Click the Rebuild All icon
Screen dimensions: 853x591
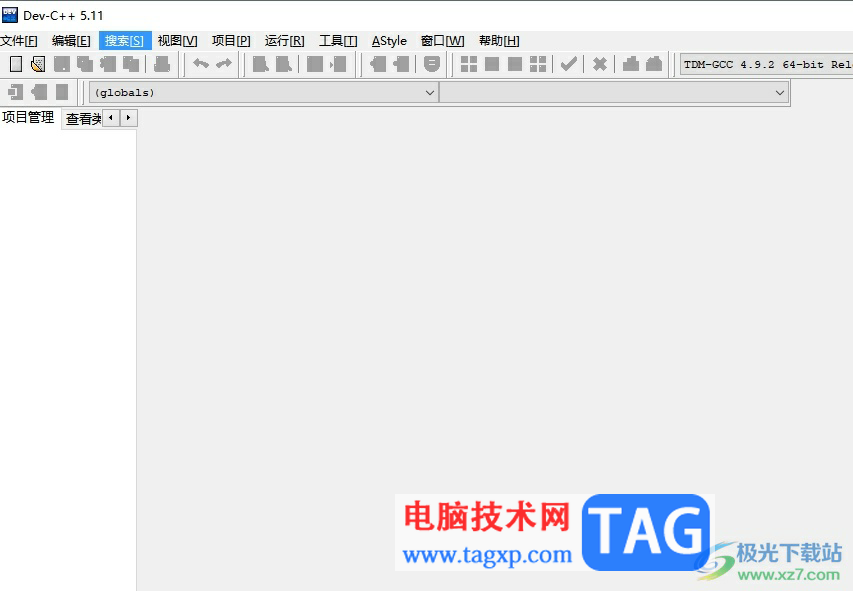pos(537,64)
